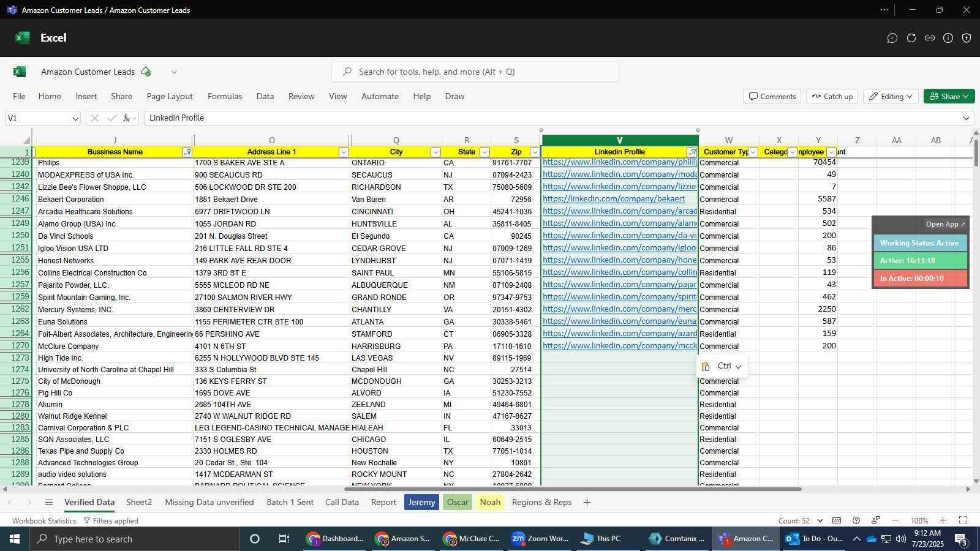Open the File menu

pos(20,96)
